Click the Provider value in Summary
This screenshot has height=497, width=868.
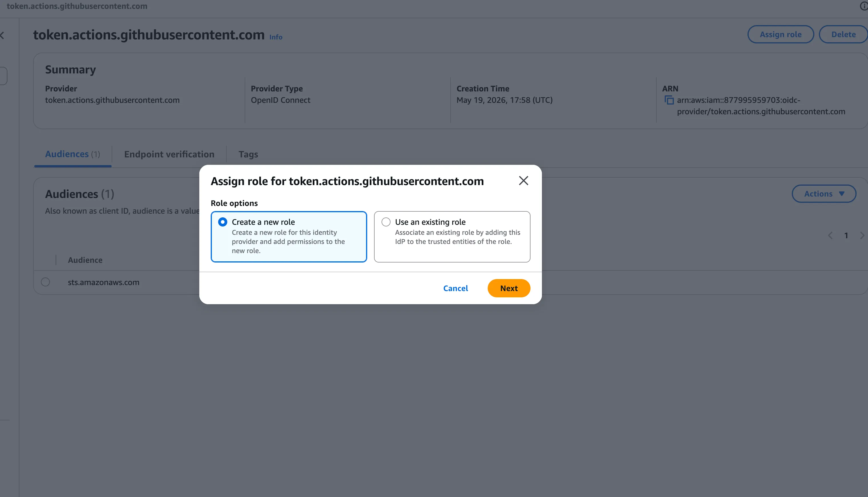(112, 100)
